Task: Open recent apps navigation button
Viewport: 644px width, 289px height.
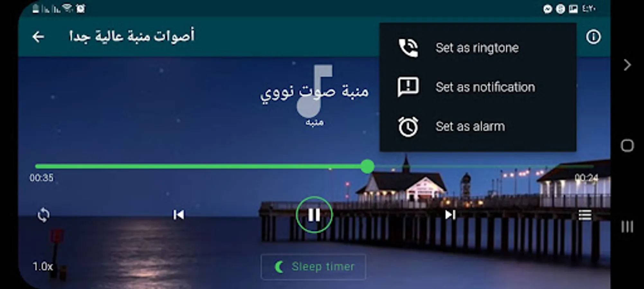Action: 627,227
